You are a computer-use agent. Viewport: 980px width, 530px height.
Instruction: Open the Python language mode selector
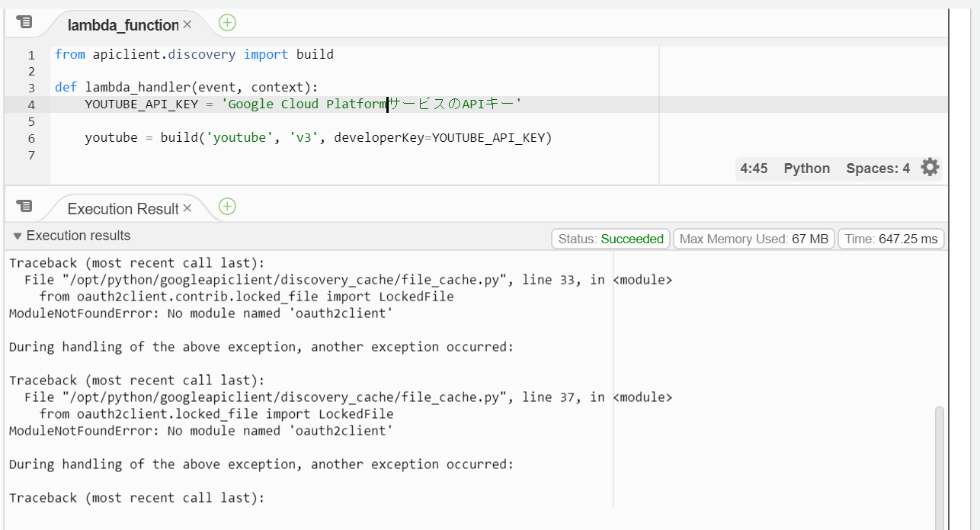click(806, 169)
